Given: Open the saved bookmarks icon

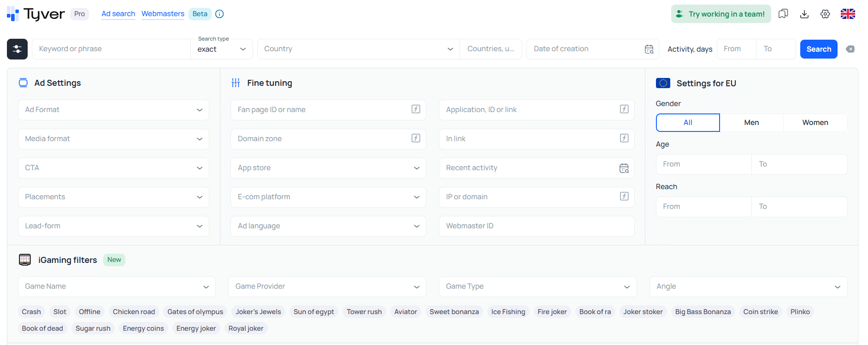Looking at the screenshot, I should [x=783, y=14].
